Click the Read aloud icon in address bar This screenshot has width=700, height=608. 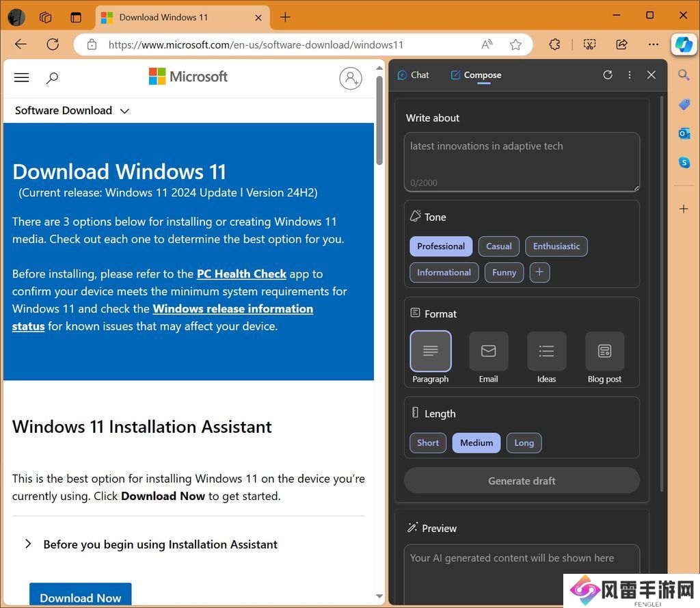pyautogui.click(x=487, y=44)
